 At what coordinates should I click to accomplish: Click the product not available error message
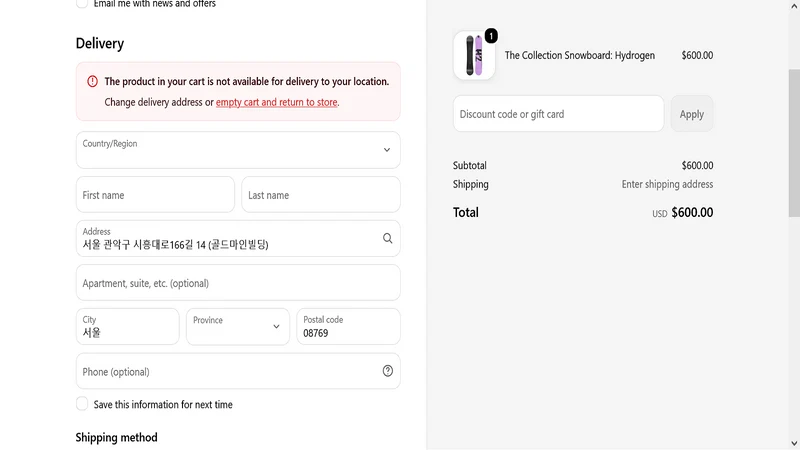[247, 82]
